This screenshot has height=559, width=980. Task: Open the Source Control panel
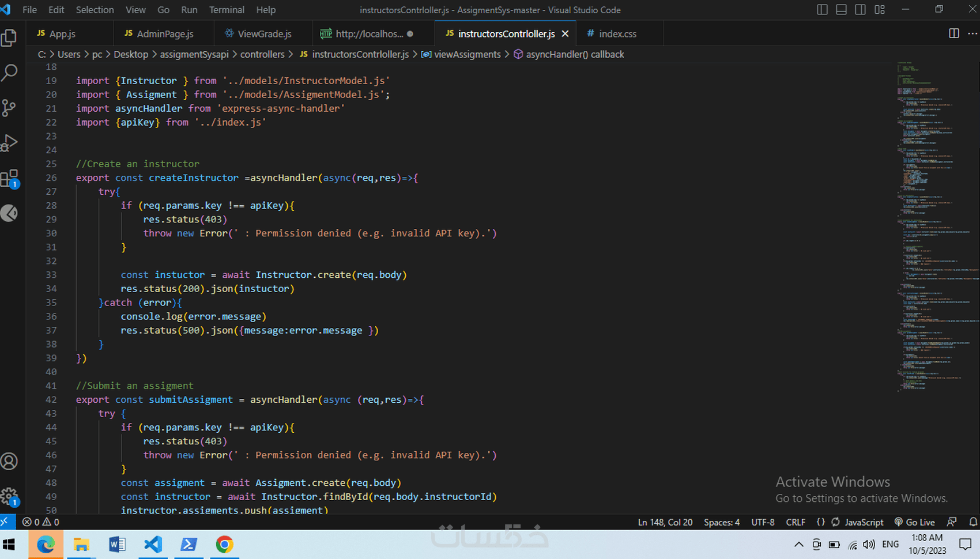tap(10, 108)
